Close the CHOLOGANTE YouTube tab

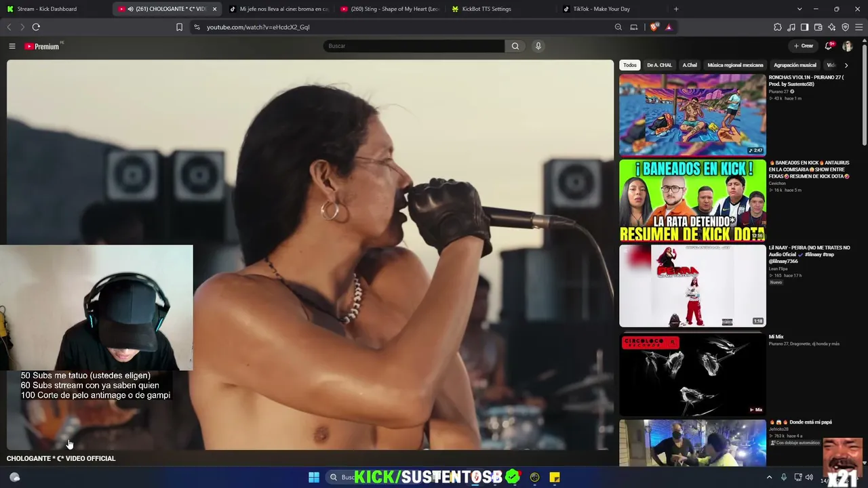214,9
